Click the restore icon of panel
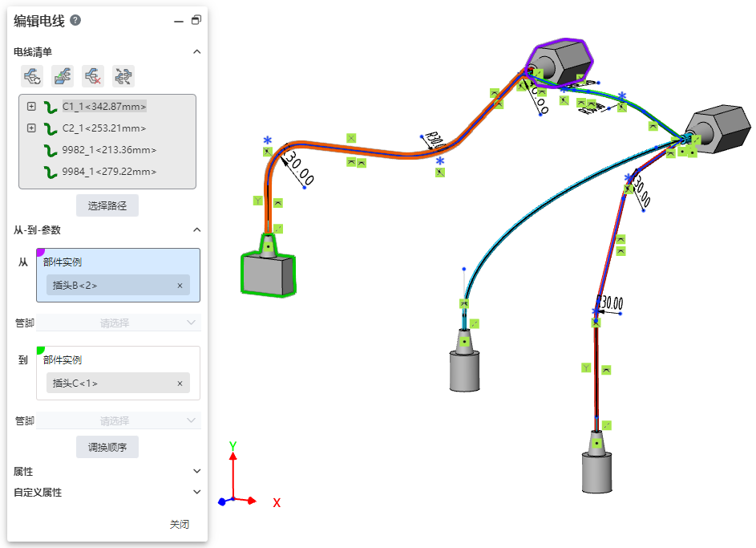The image size is (756, 548). (196, 21)
